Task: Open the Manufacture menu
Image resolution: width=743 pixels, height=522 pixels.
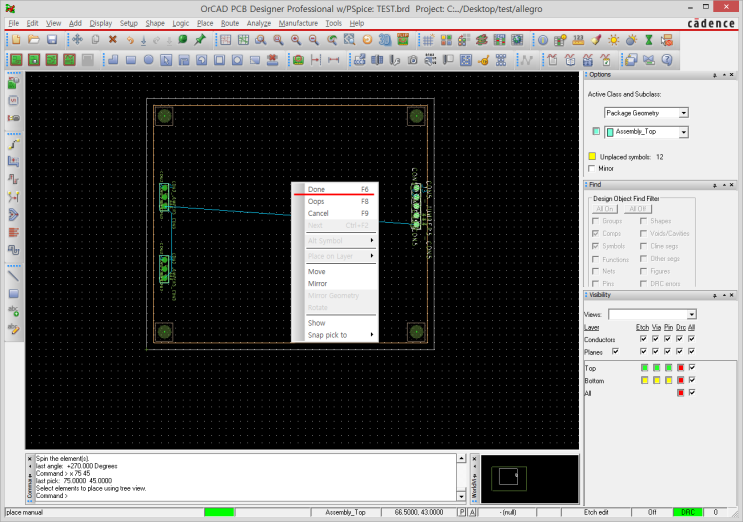Action: [298, 22]
